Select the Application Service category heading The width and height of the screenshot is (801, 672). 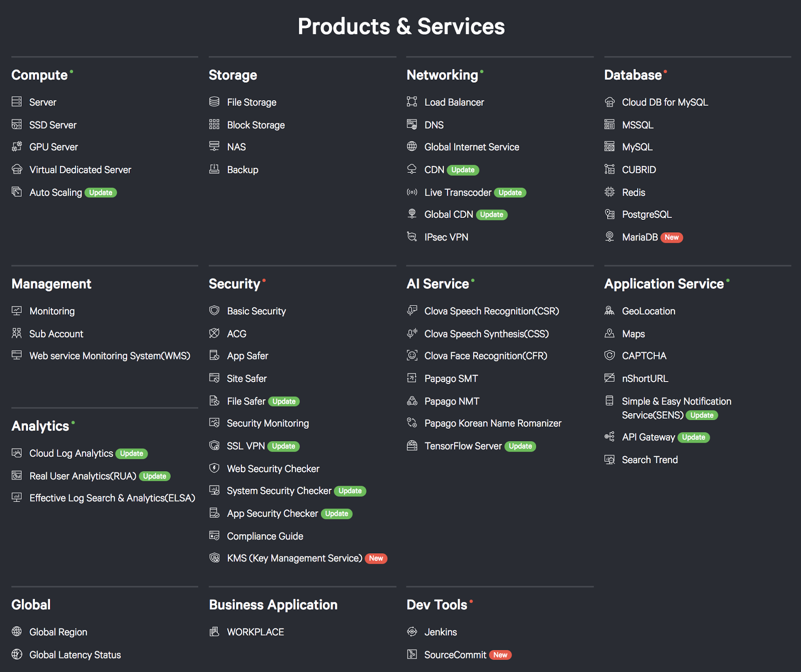click(x=664, y=284)
